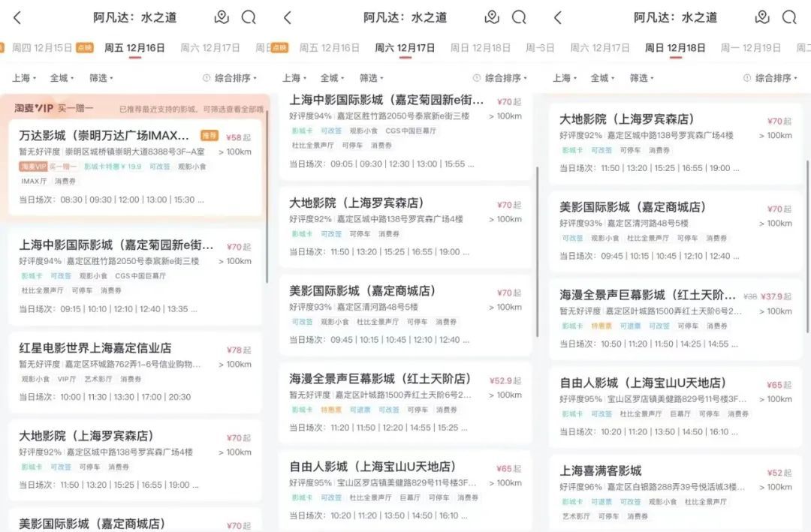Open 美影国际影城（嘉定商城店）on 12月18日 screen
The width and height of the screenshot is (811, 532).
pos(676,232)
